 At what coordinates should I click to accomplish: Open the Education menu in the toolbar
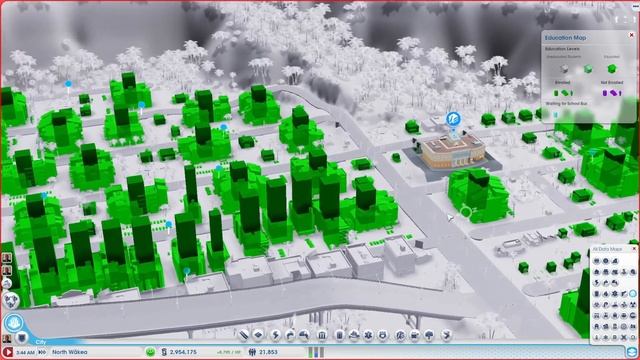coord(400,335)
